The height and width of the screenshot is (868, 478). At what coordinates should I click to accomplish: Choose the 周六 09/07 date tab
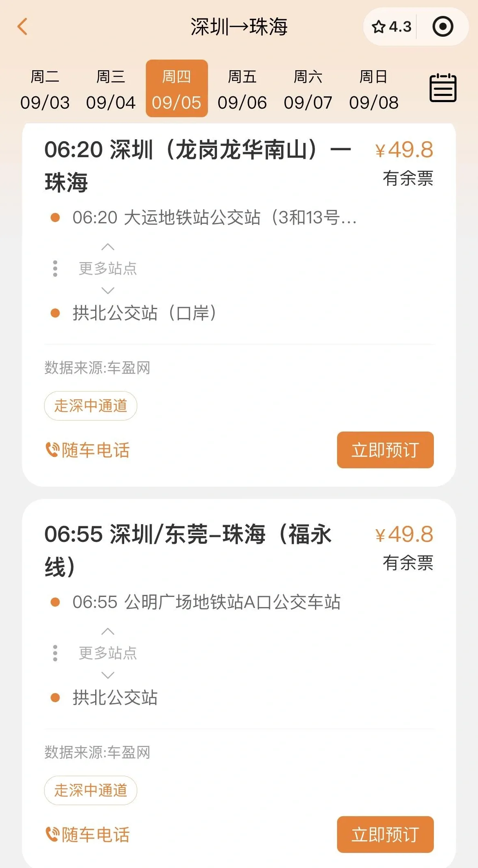pos(308,89)
